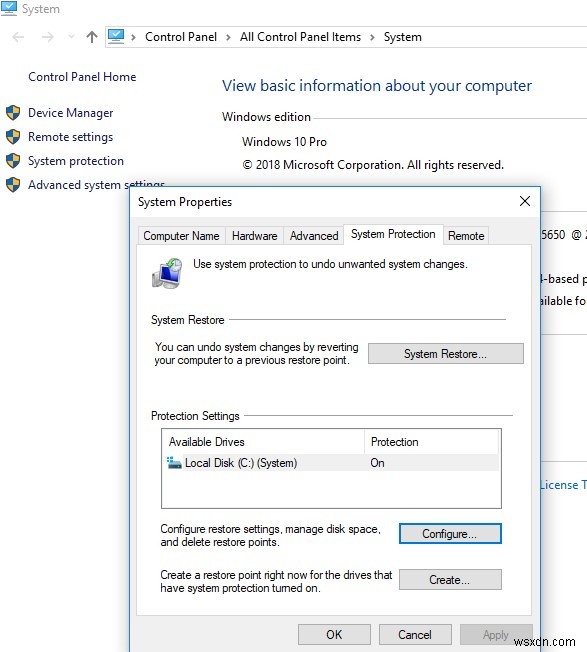Click the On protection status cell
The image size is (587, 652).
(377, 463)
